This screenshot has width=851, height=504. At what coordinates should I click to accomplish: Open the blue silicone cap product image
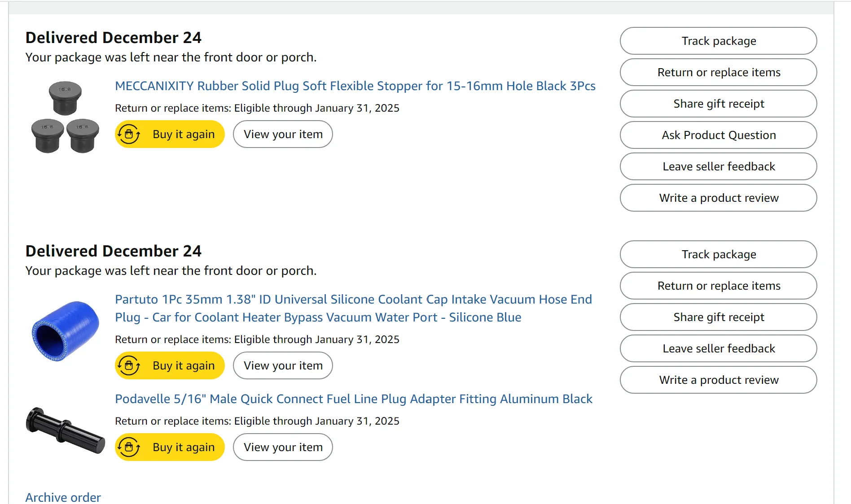tap(65, 331)
